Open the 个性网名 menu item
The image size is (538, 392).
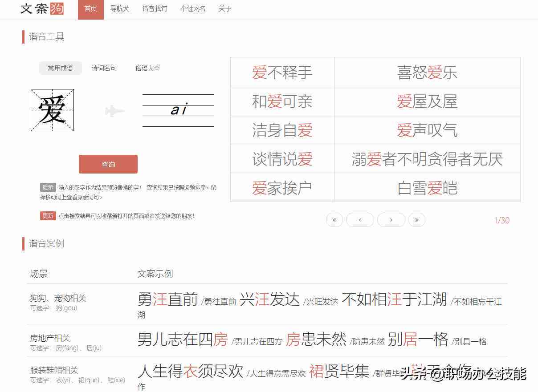pyautogui.click(x=193, y=8)
